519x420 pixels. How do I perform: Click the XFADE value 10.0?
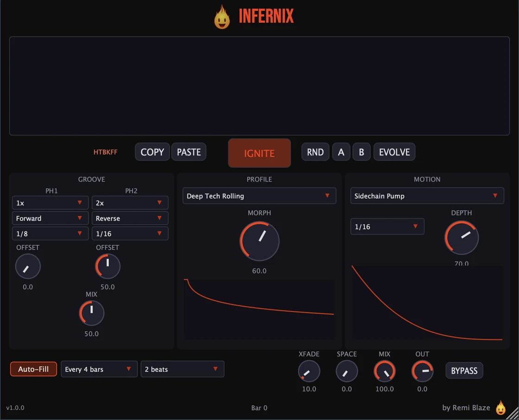309,389
